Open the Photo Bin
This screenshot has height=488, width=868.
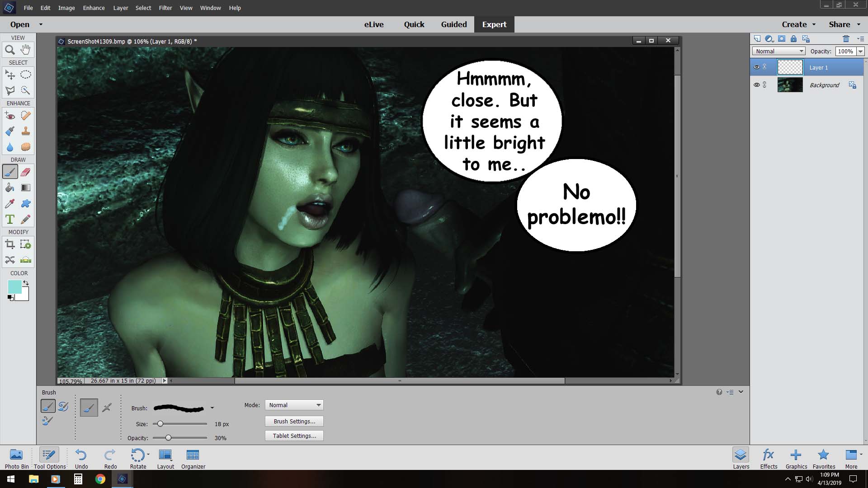tap(17, 458)
